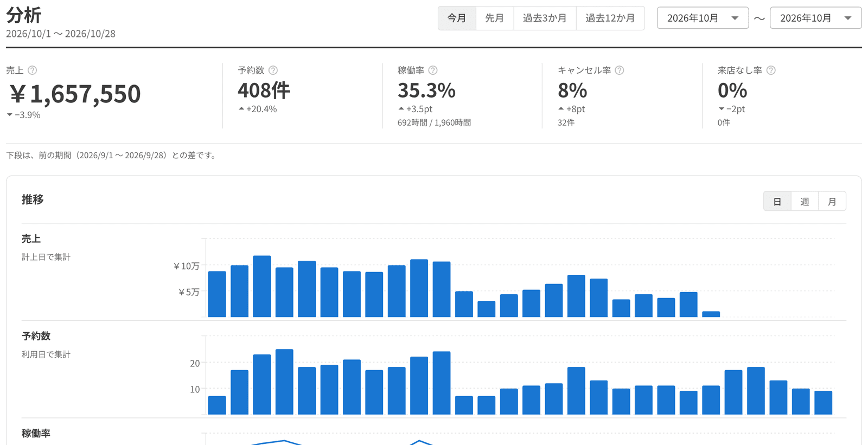868x445 pixels.
Task: Set trend granularity to 月
Action: click(832, 202)
